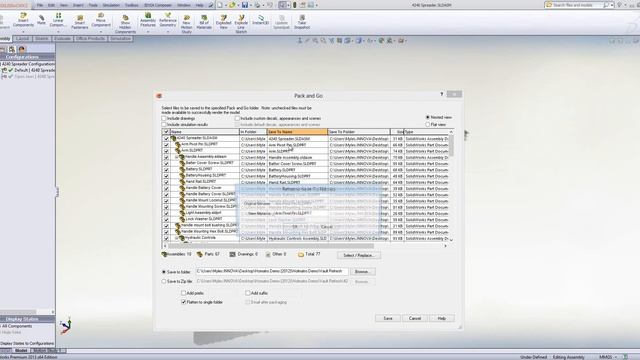The height and width of the screenshot is (360, 640).
Task: Create an Exploded View
Action: click(x=223, y=22)
